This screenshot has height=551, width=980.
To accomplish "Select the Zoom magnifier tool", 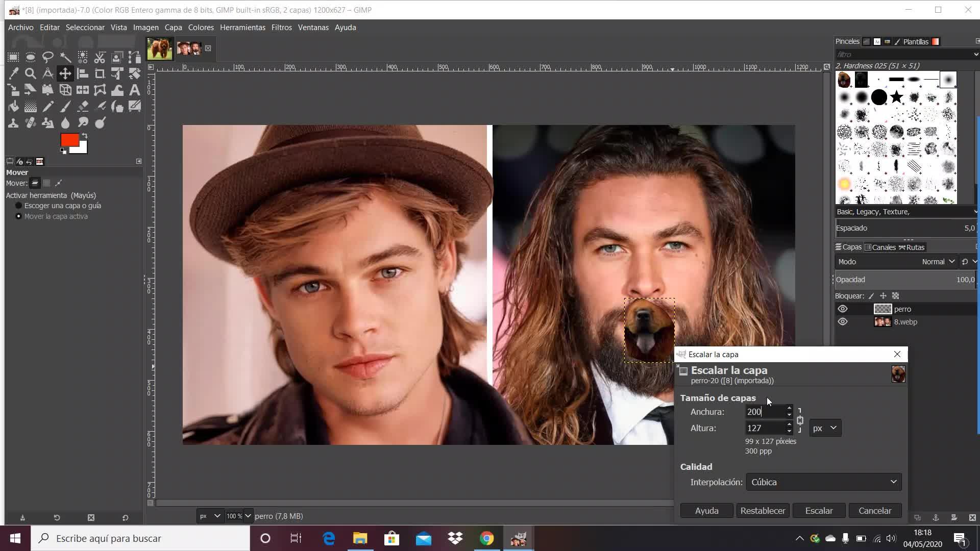I will [x=31, y=73].
